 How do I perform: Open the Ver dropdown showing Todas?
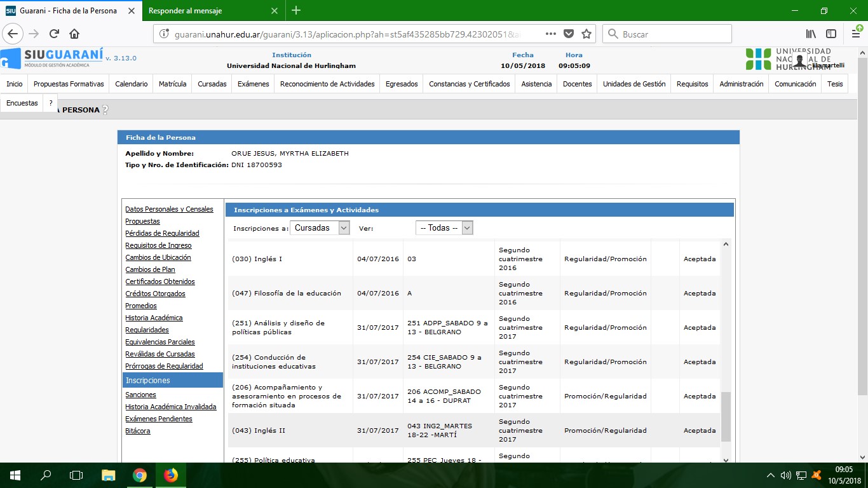point(444,227)
